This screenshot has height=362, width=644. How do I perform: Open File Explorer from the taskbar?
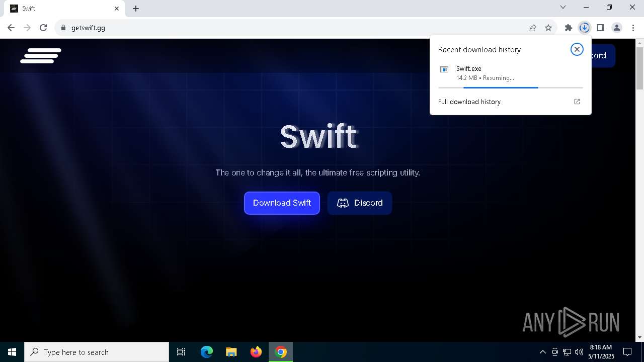[x=231, y=352]
